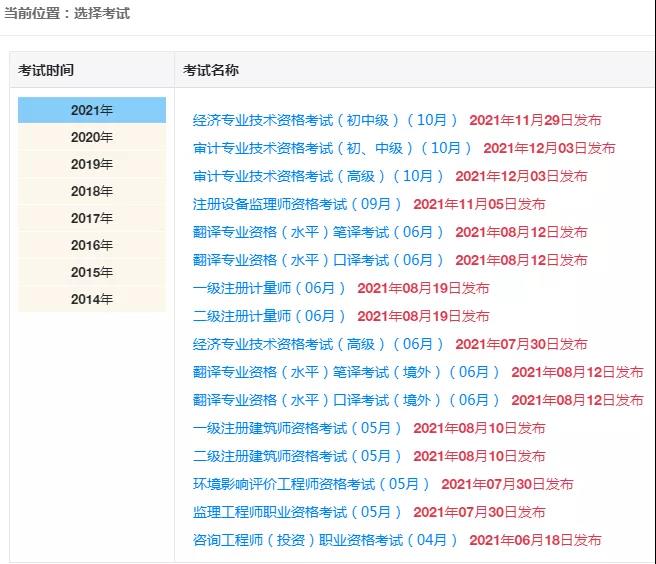The image size is (656, 564).
Task: Click 审计专业技术资格考试（高级）（10月）
Action: (x=318, y=176)
